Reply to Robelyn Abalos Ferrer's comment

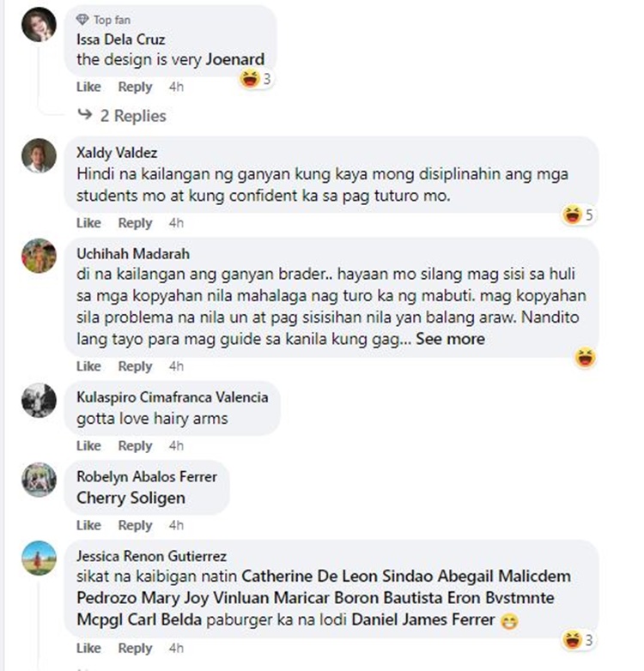coord(135,525)
